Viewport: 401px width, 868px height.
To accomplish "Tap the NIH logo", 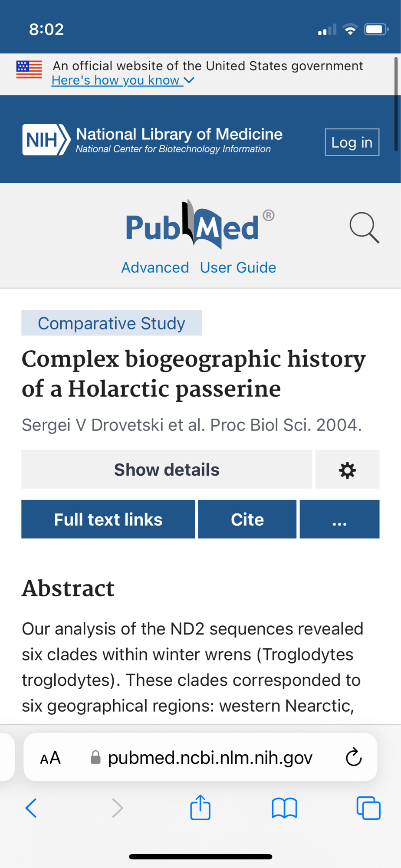I will pyautogui.click(x=46, y=140).
